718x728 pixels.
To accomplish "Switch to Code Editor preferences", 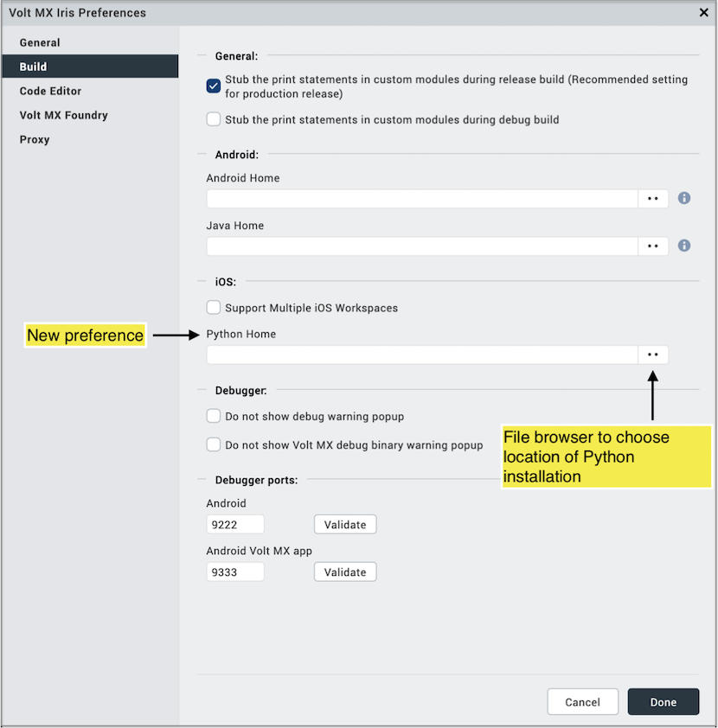I will click(50, 91).
